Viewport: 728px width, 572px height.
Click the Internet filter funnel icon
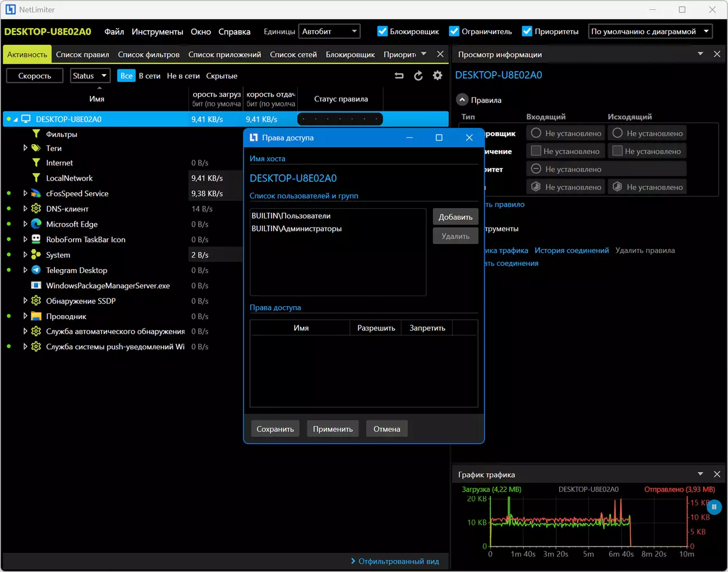pos(36,163)
